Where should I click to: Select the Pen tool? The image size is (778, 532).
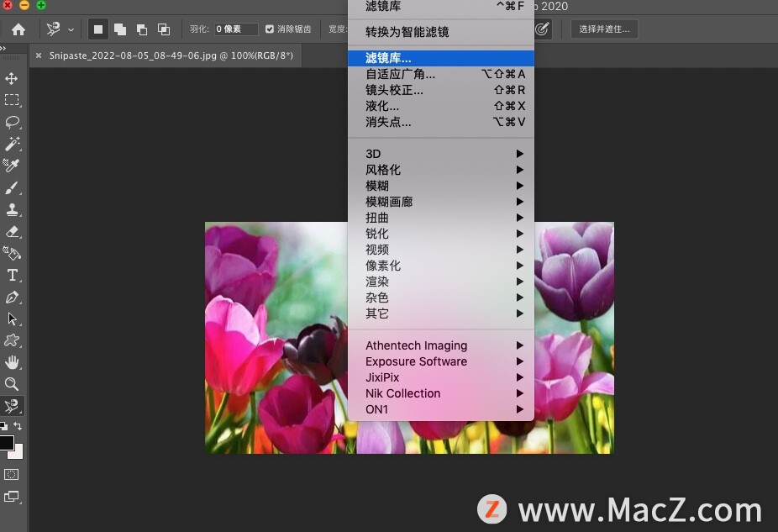(12, 297)
